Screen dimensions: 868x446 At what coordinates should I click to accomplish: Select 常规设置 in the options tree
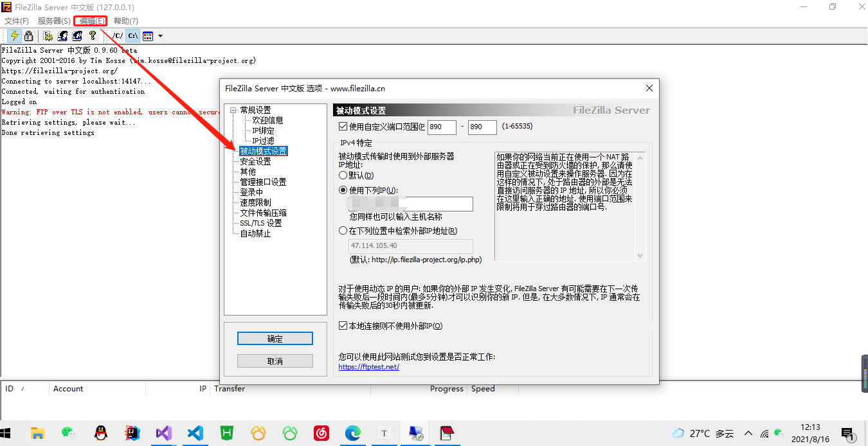click(x=255, y=110)
